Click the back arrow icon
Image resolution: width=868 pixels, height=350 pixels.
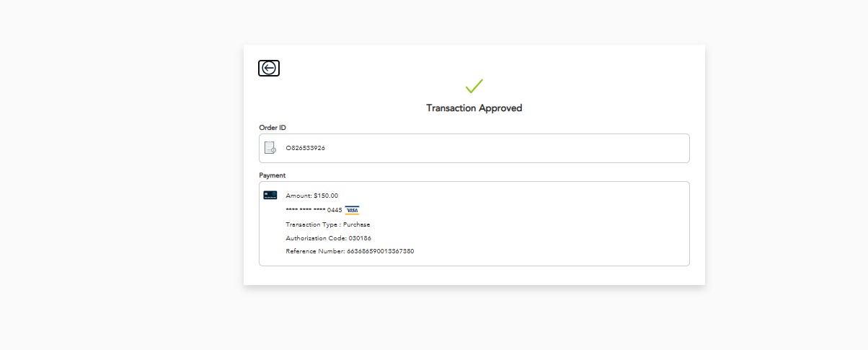pos(269,68)
